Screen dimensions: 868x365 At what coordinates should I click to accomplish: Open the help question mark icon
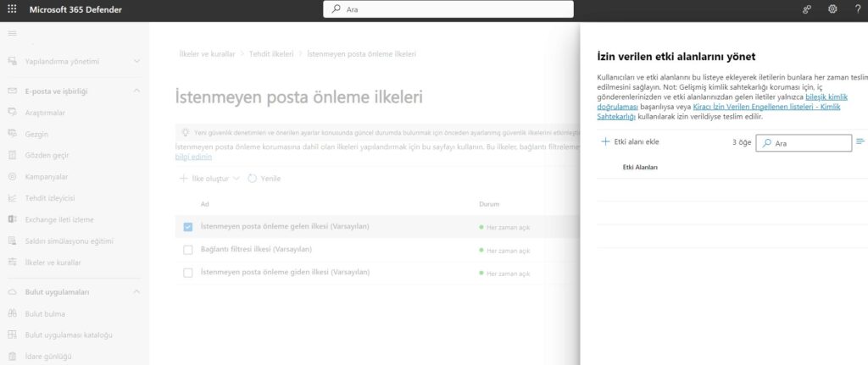pos(857,9)
